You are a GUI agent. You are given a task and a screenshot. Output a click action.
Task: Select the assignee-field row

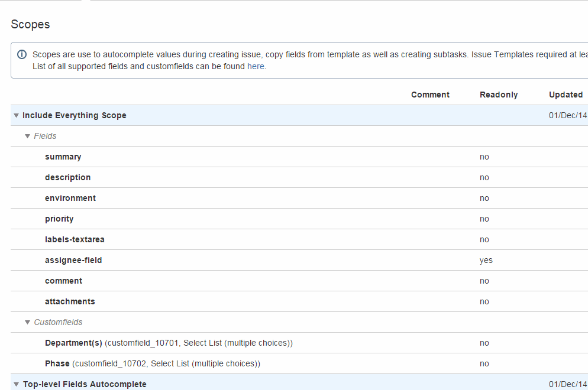(x=299, y=260)
